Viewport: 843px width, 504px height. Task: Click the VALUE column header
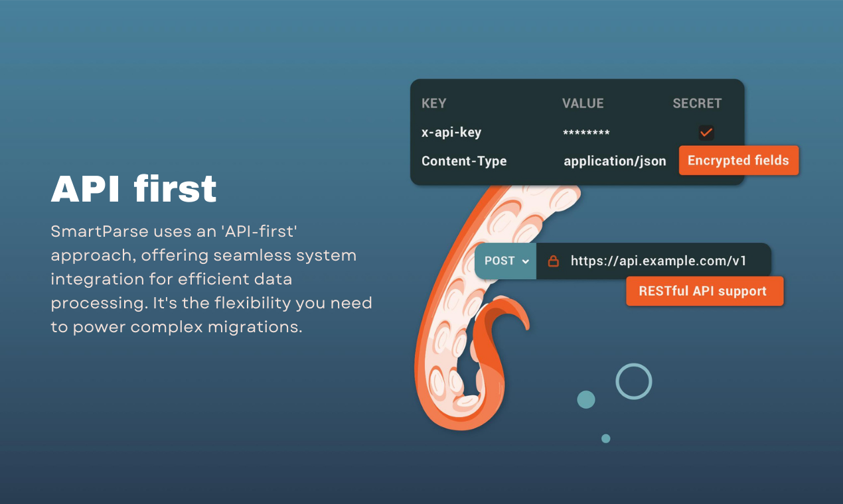tap(583, 103)
